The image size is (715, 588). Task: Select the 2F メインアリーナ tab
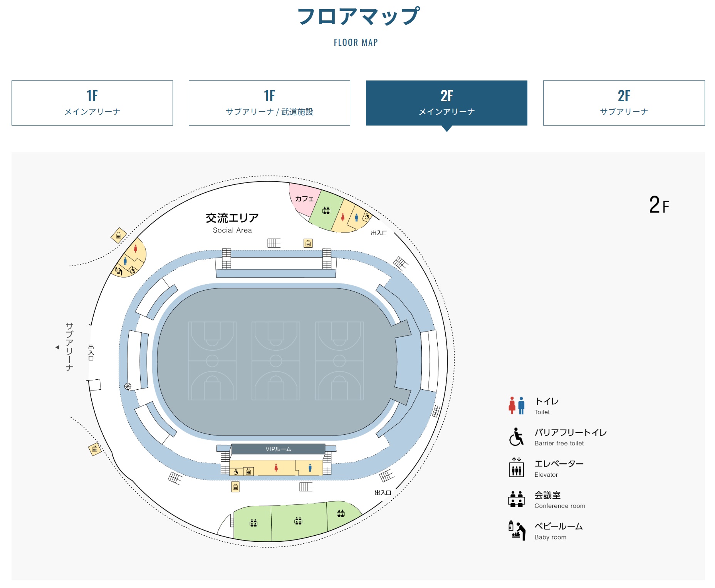click(446, 103)
